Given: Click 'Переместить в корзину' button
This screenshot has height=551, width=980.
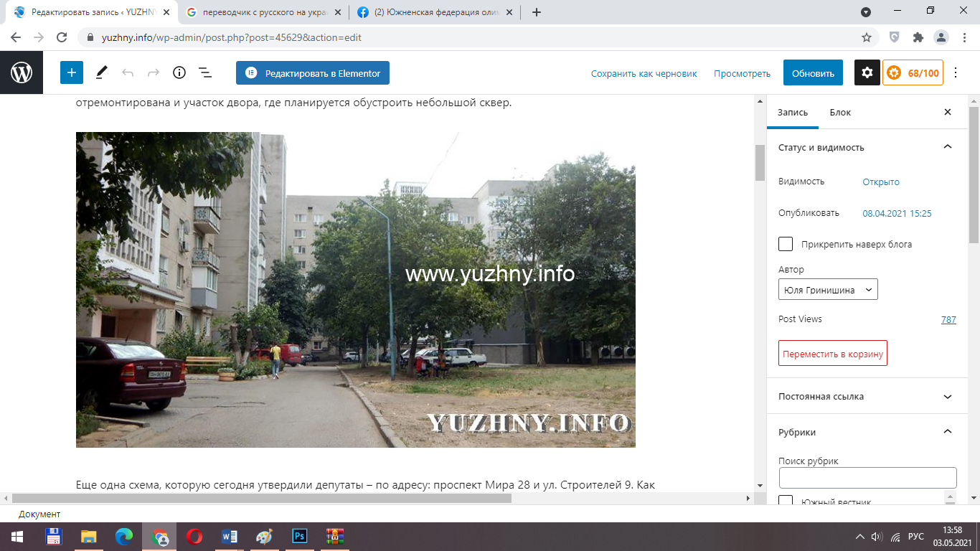Looking at the screenshot, I should click(x=833, y=353).
